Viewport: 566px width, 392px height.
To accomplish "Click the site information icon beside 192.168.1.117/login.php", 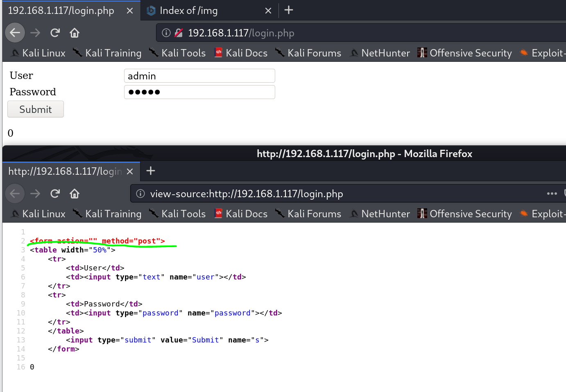I will [166, 33].
